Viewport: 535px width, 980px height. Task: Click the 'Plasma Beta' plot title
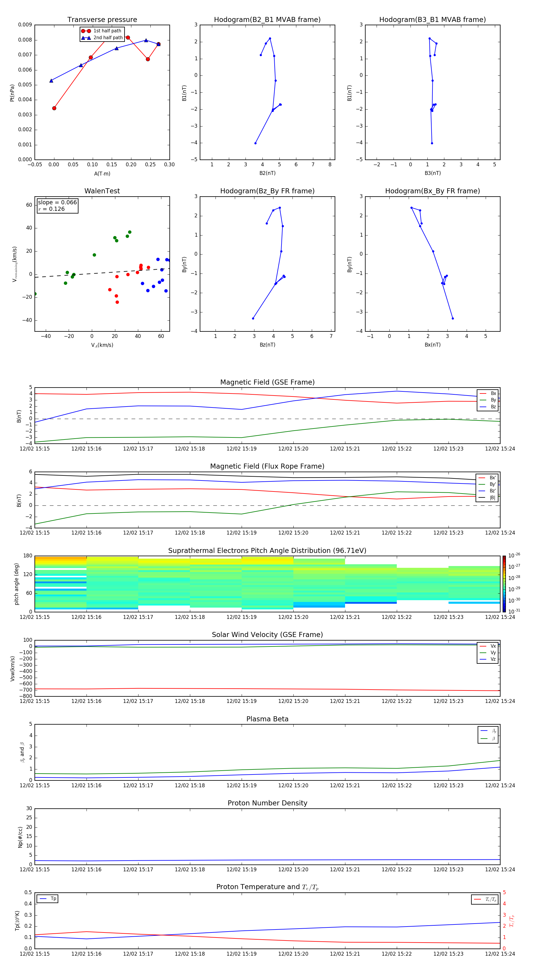[267, 719]
